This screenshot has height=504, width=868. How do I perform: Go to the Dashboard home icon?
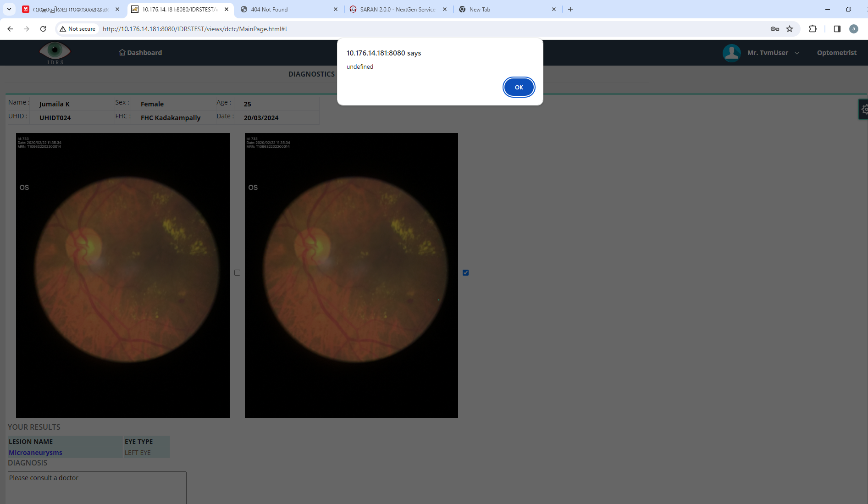click(122, 52)
